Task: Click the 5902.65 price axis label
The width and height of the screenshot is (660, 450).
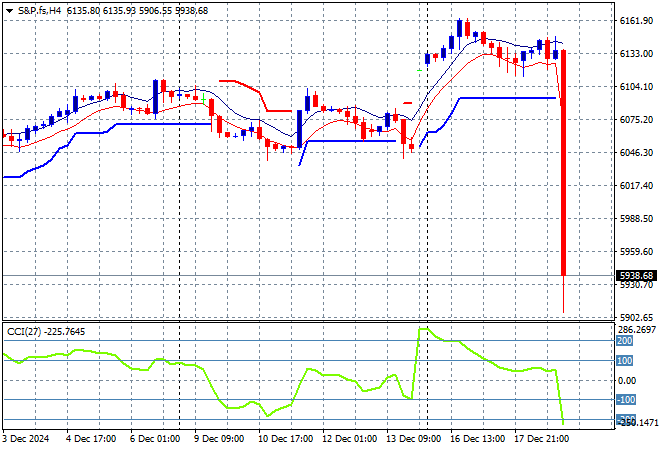Action: tap(636, 317)
